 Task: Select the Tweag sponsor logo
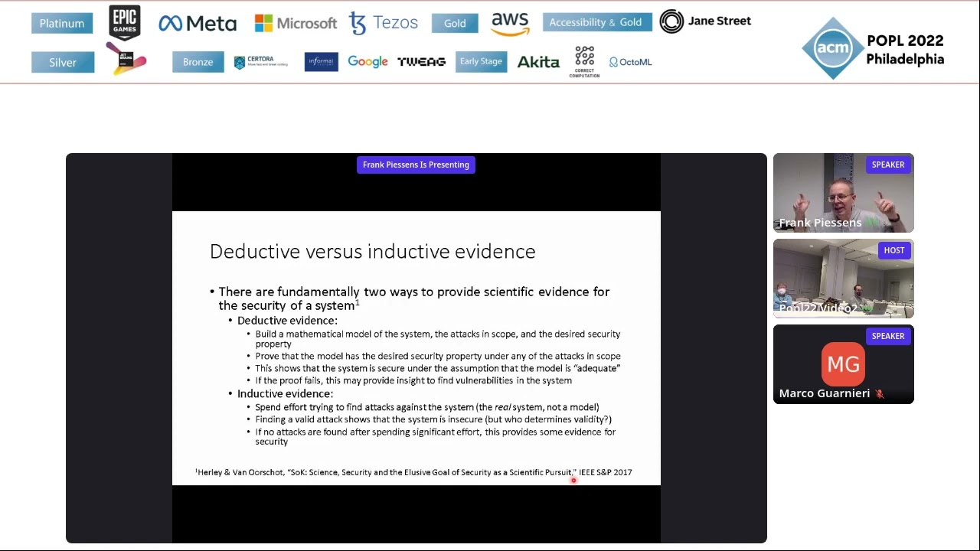point(421,62)
